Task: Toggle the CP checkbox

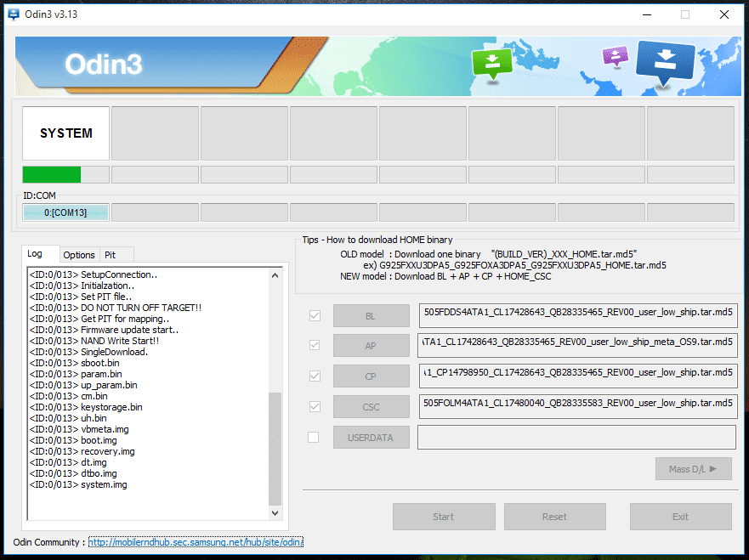Action: pyautogui.click(x=315, y=376)
